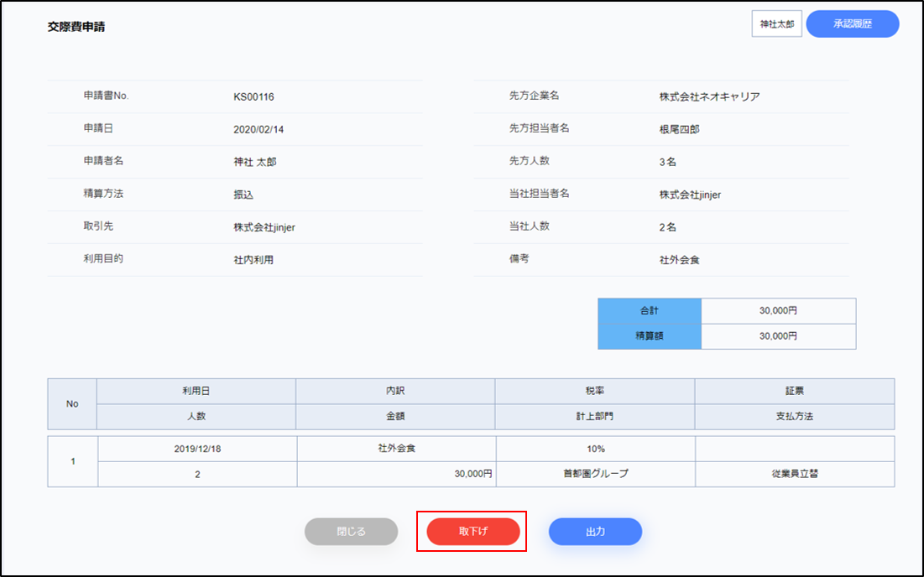This screenshot has width=924, height=577.
Task: Select the company name 株式会社ネオキャリア
Action: click(x=709, y=97)
